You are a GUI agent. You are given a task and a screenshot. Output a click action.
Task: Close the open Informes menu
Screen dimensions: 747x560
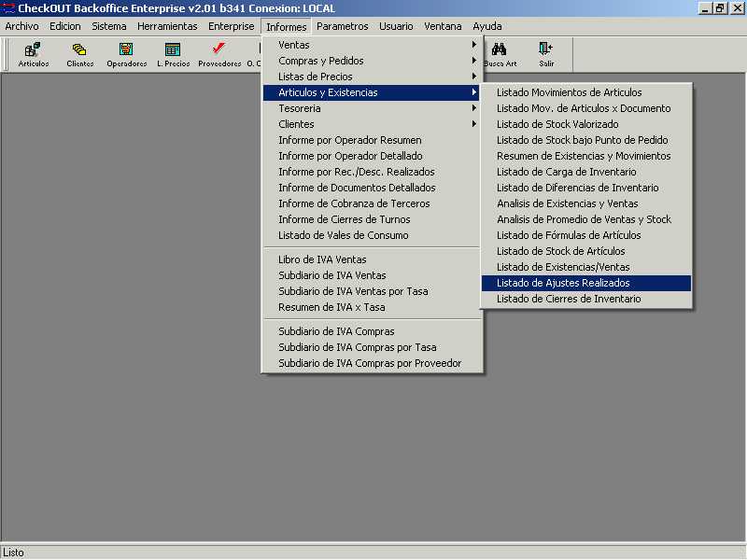tap(287, 27)
